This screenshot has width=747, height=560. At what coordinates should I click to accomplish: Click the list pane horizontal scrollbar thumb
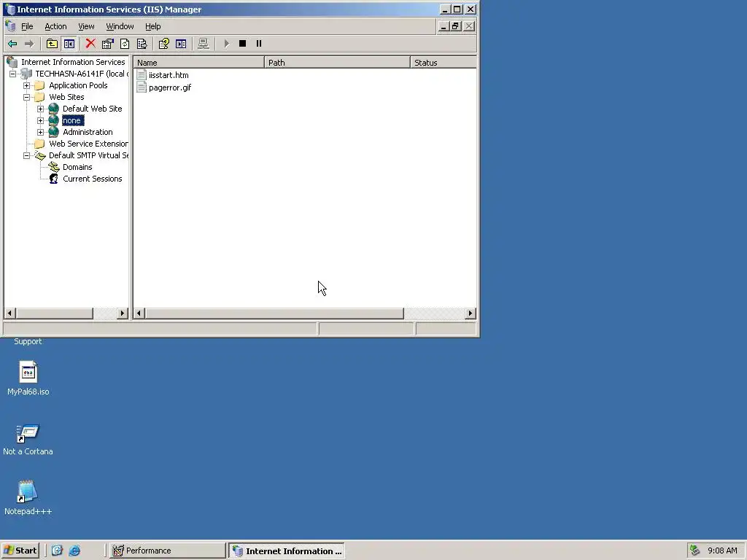click(x=274, y=314)
